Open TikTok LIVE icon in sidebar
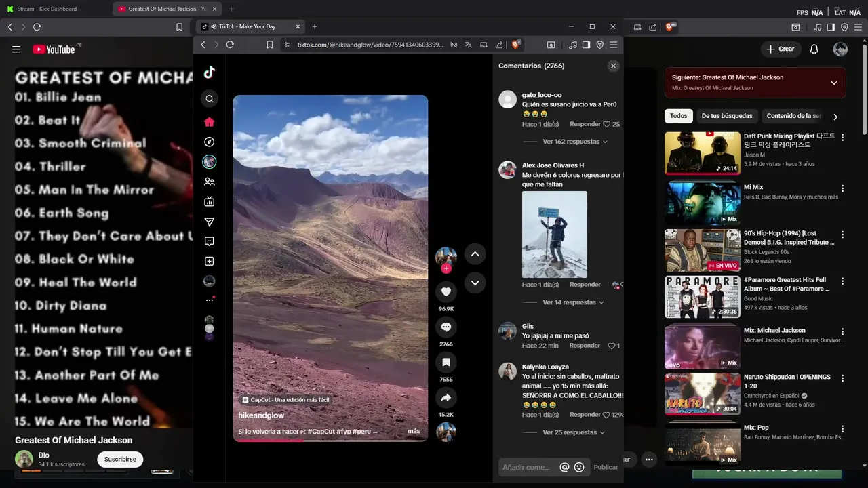868x488 pixels. point(210,201)
